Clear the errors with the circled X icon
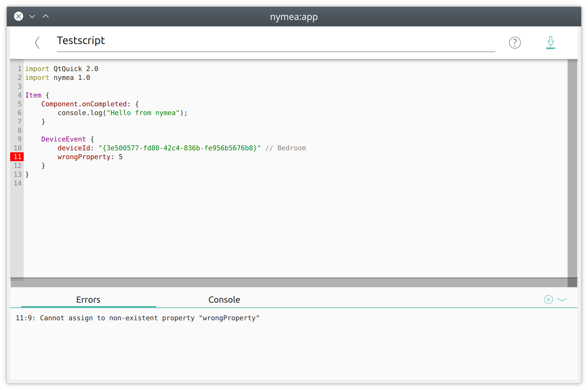Screen dimensions: 588x390 548,300
